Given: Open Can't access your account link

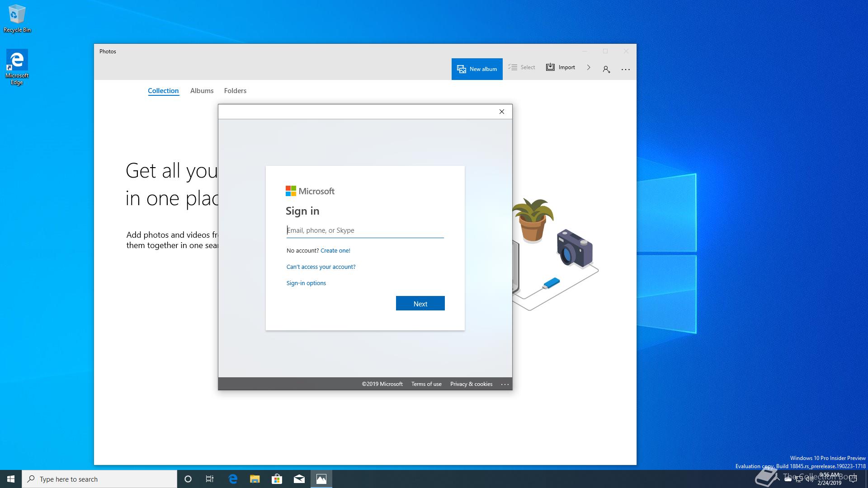Looking at the screenshot, I should tap(321, 267).
